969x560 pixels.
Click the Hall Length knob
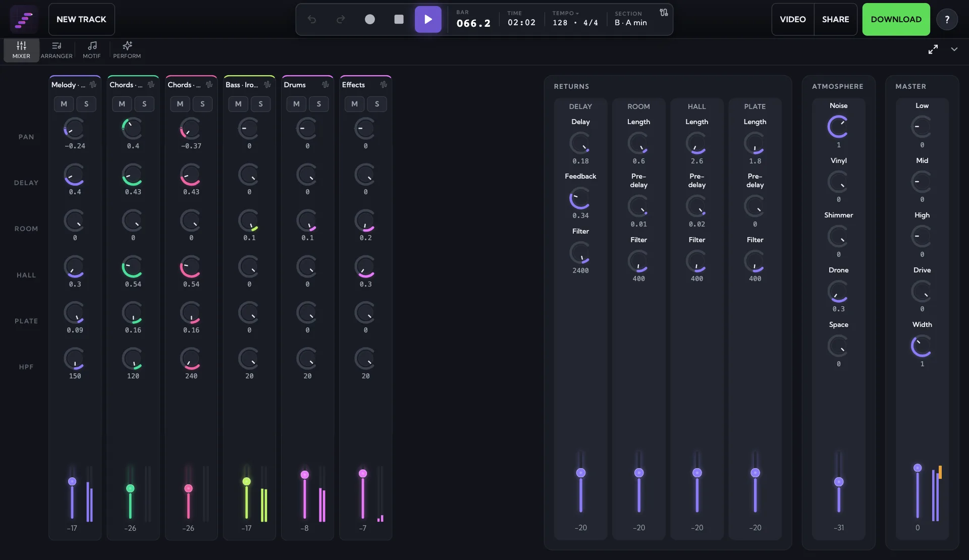pos(696,143)
